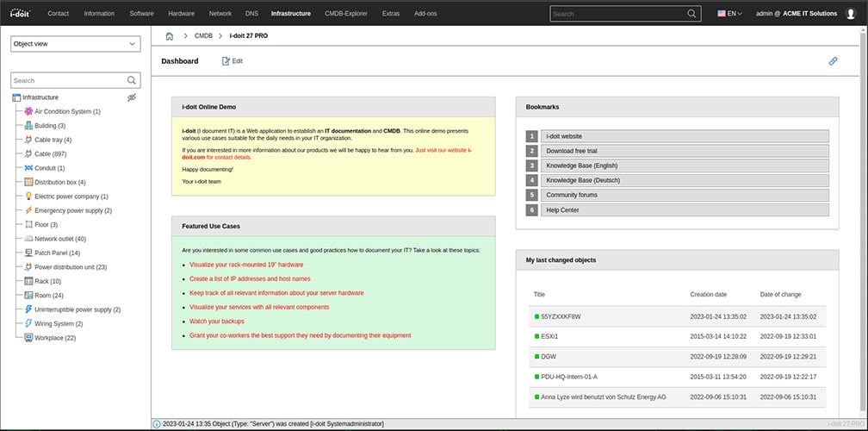Open the Network menu
This screenshot has width=868, height=431.
click(220, 13)
